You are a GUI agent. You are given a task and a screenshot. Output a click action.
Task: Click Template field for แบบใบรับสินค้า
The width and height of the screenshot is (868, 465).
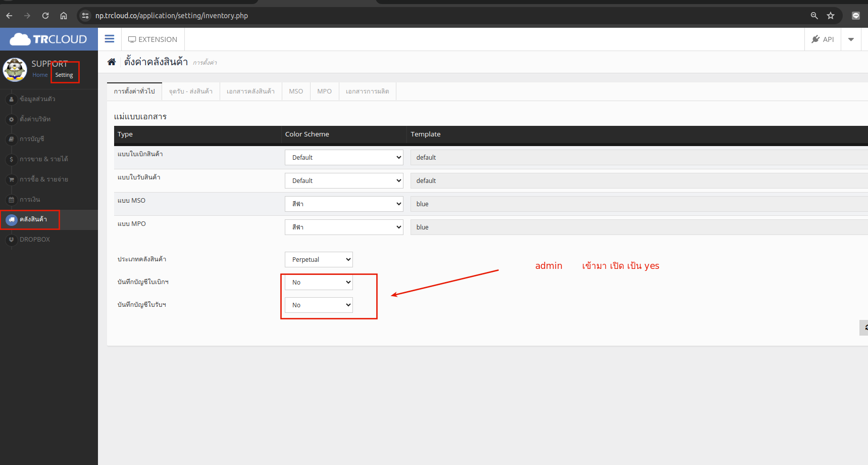639,180
